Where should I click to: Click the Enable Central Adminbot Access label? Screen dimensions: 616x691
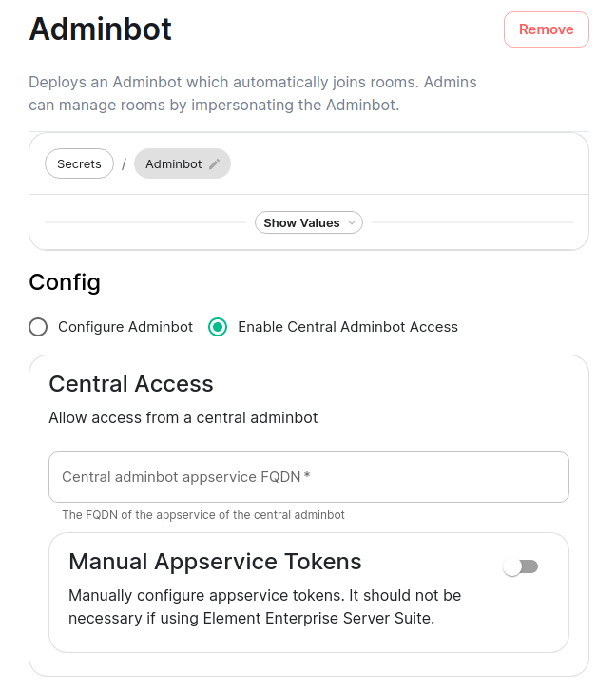348,327
